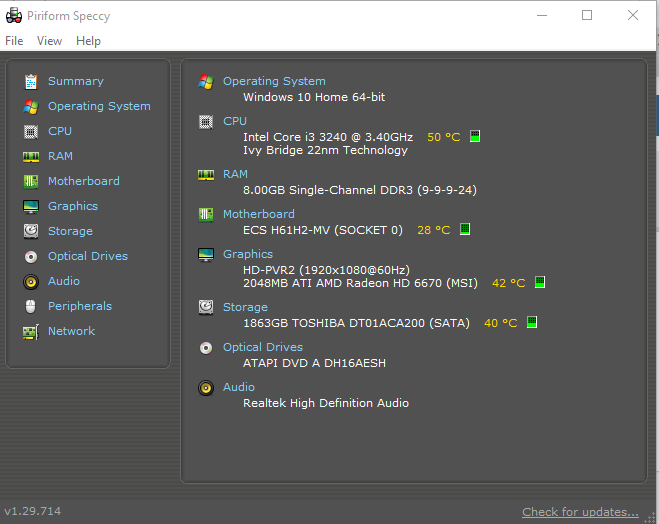This screenshot has width=659, height=524.
Task: Click the Optical Drives icon in summary panel
Action: click(206, 348)
